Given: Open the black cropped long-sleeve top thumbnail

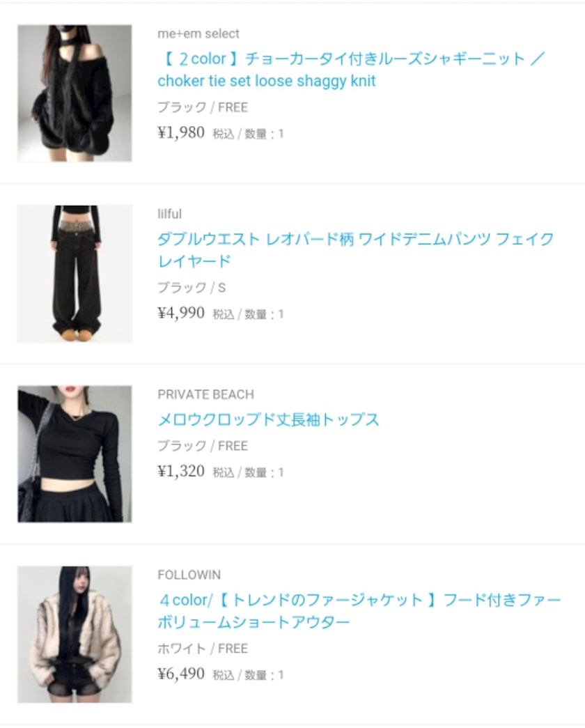Looking at the screenshot, I should tap(75, 454).
